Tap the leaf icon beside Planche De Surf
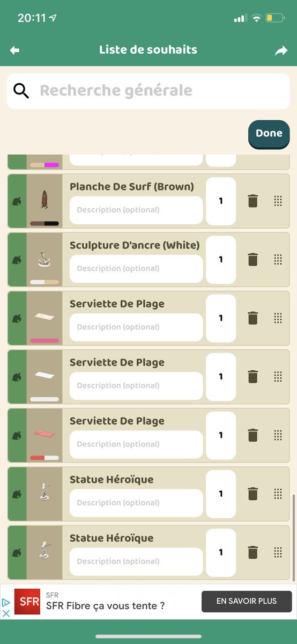Viewport: 297px width, 644px height. tap(17, 201)
